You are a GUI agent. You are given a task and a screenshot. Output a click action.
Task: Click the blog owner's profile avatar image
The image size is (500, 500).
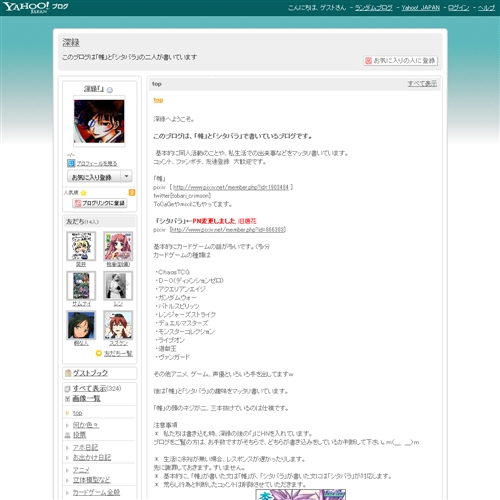pos(99,121)
